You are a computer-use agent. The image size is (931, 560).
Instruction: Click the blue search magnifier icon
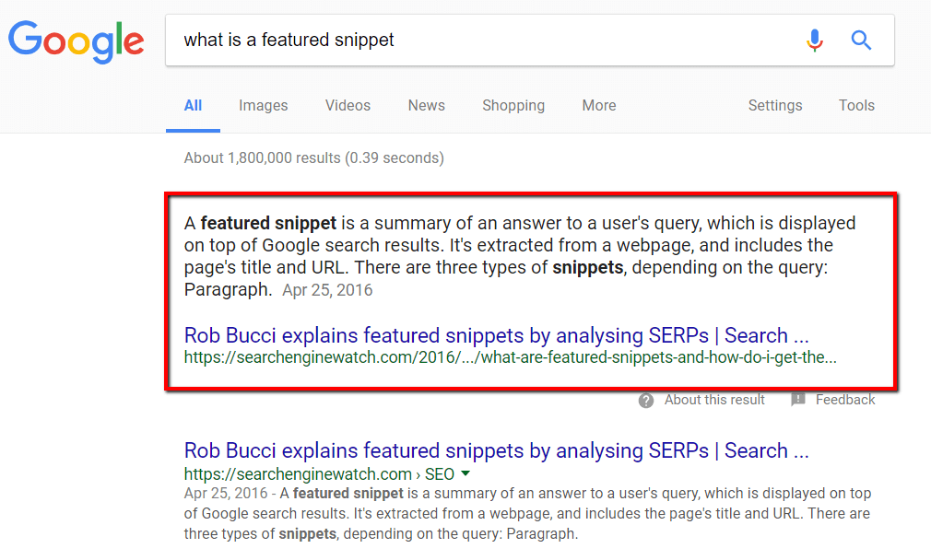[x=861, y=41]
